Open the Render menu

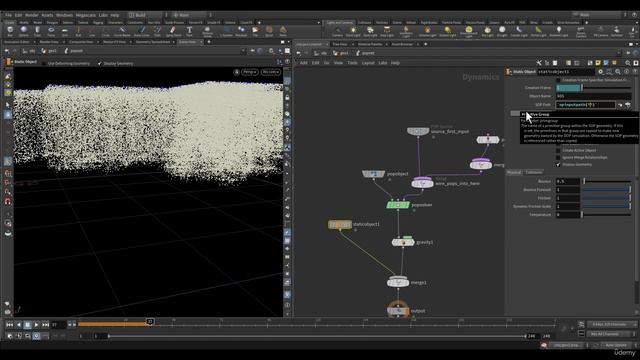click(x=31, y=15)
